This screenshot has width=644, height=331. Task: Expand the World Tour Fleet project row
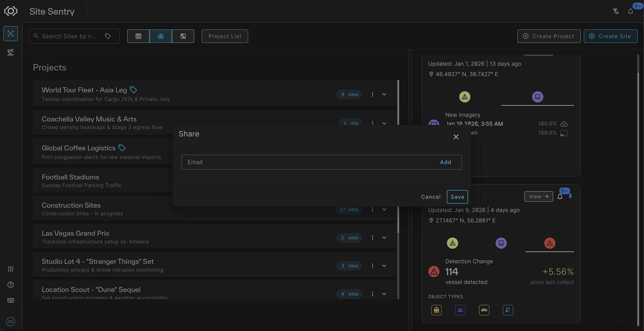tap(384, 94)
